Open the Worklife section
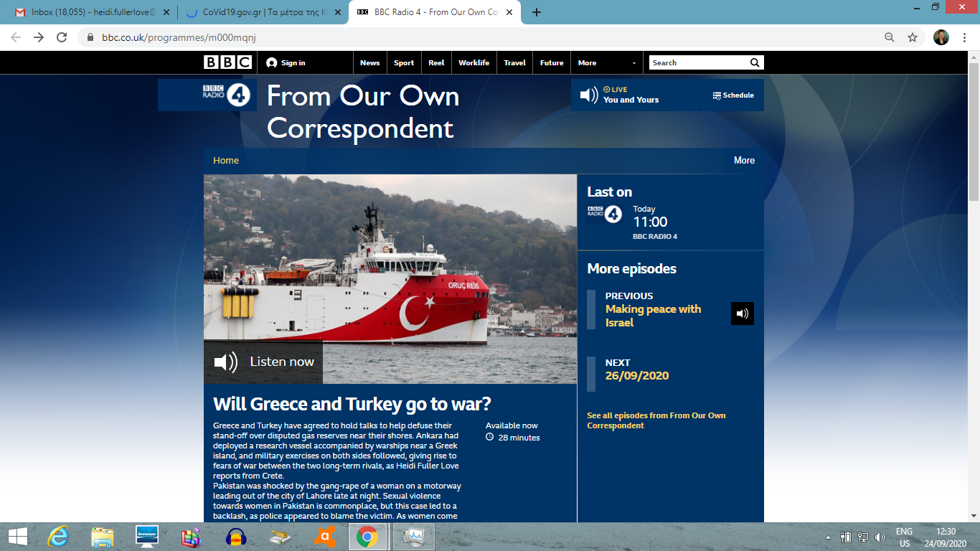This screenshot has width=980, height=551. pyautogui.click(x=474, y=63)
